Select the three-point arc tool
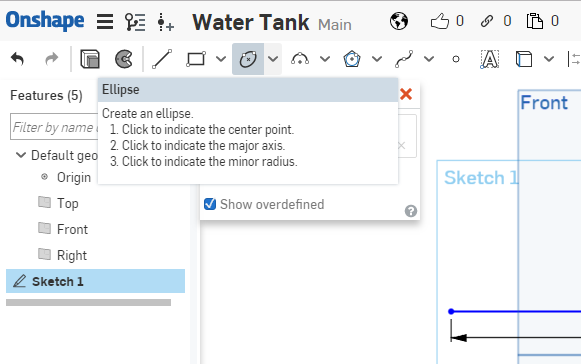Viewport: 581px width, 364px height. click(300, 59)
